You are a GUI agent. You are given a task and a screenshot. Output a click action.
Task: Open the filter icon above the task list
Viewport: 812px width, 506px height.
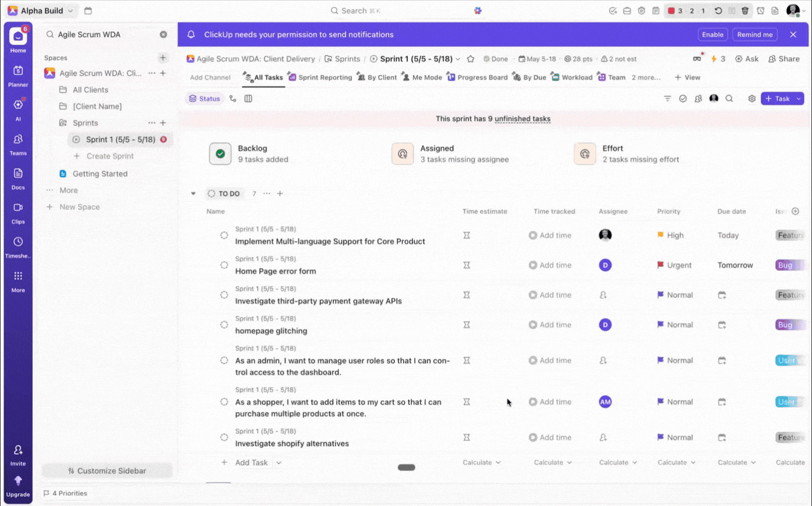tap(667, 98)
